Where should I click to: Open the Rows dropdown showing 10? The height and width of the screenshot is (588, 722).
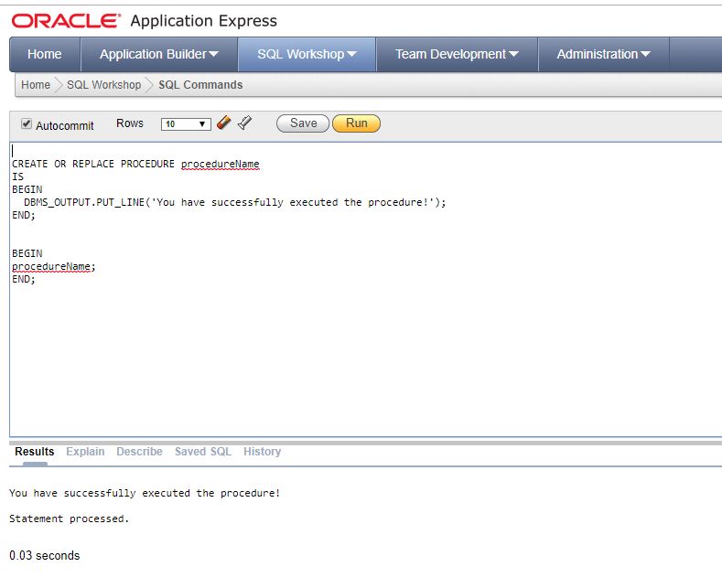point(186,124)
